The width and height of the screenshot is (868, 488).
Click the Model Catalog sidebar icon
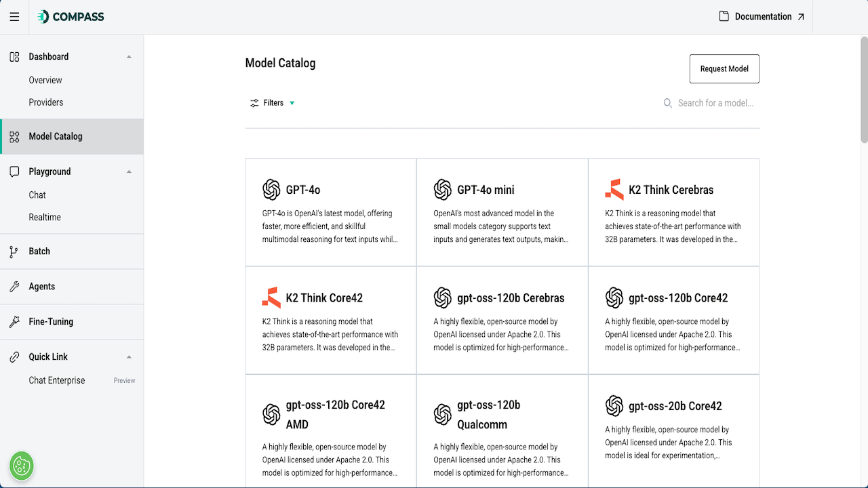click(14, 137)
